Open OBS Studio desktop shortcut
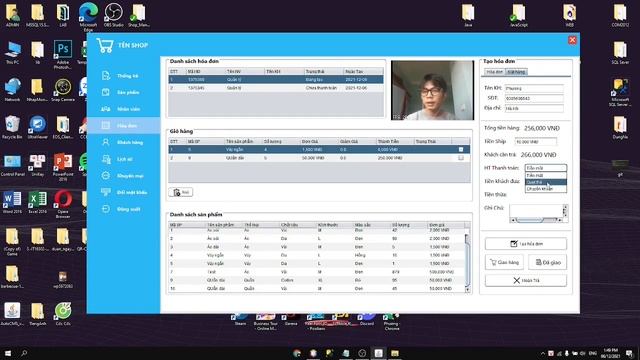This screenshot has width=640, height=360. coord(113,16)
